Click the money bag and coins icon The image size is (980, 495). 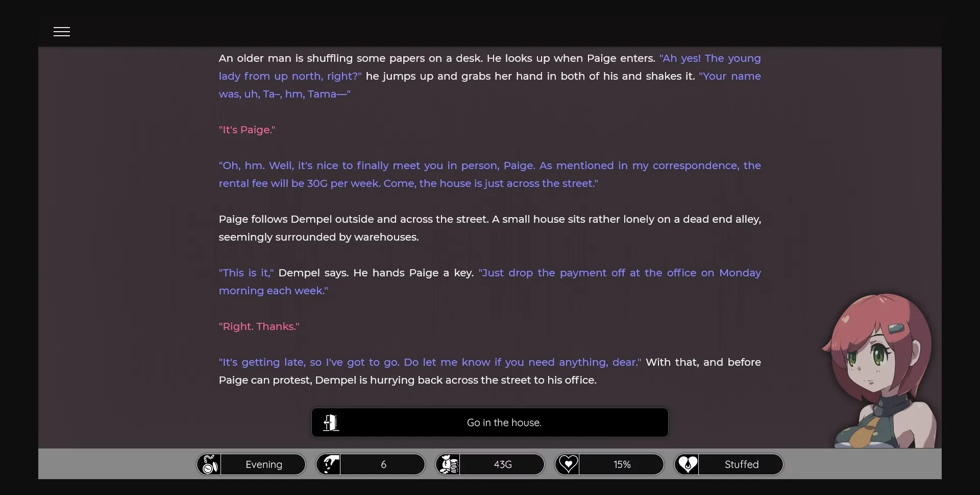(x=449, y=464)
